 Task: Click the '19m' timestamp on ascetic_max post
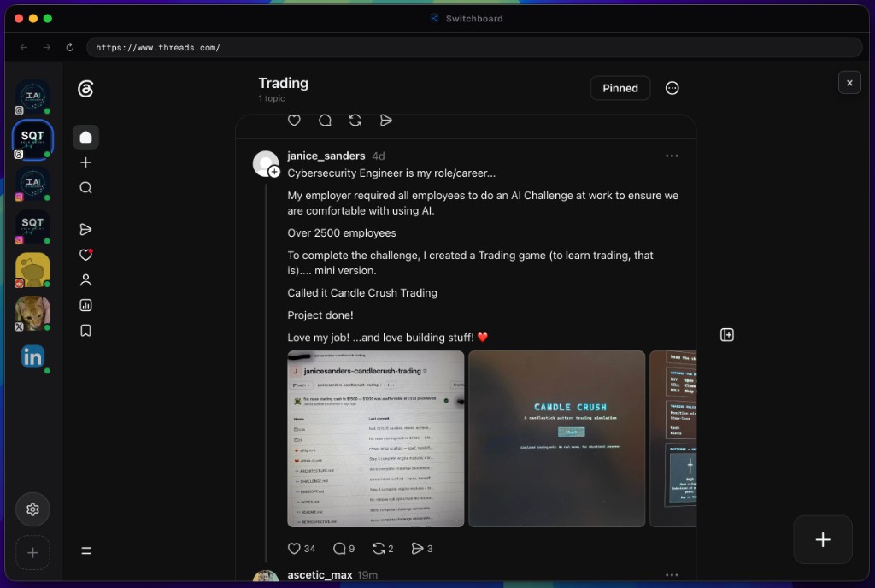(367, 575)
